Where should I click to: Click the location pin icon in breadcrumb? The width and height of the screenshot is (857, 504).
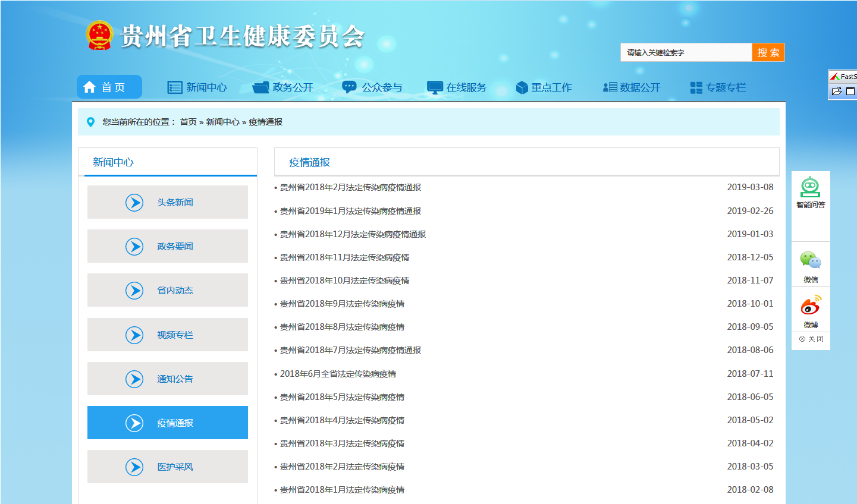(90, 122)
